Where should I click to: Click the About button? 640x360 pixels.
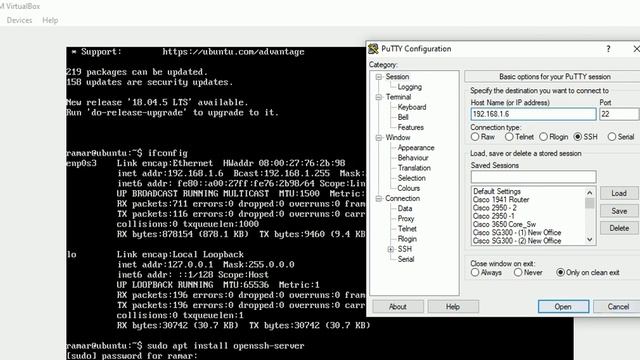tap(398, 307)
